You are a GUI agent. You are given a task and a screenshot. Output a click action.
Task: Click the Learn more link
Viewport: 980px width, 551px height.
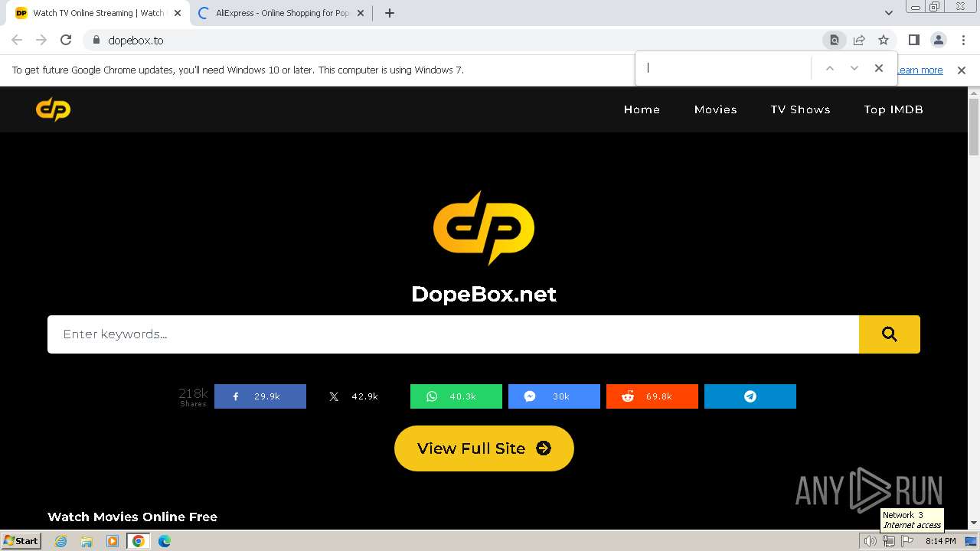(920, 70)
